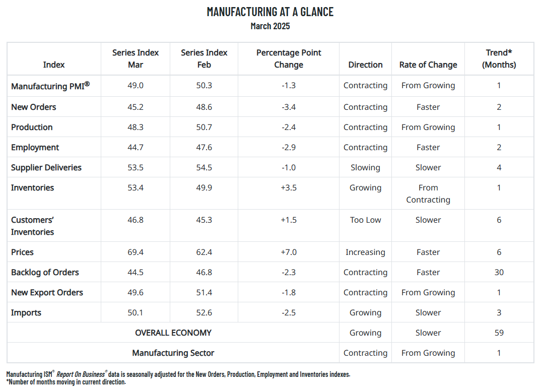Select the Inventories change value +3.5
This screenshot has width=542, height=392.
click(289, 188)
